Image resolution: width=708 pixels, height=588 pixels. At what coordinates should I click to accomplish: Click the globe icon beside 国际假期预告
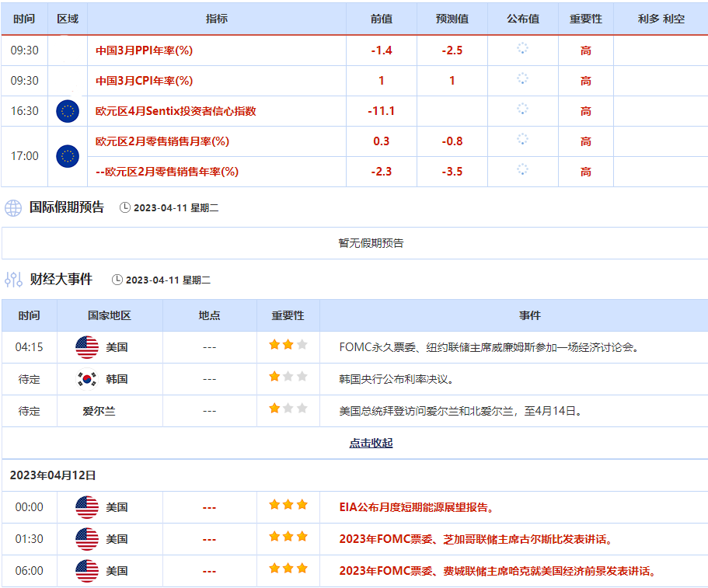(13, 208)
